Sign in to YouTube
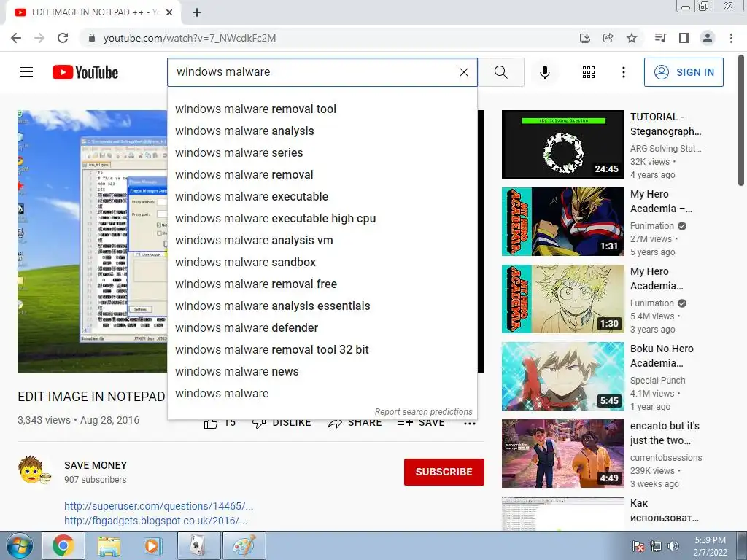This screenshot has width=747, height=560. point(684,72)
